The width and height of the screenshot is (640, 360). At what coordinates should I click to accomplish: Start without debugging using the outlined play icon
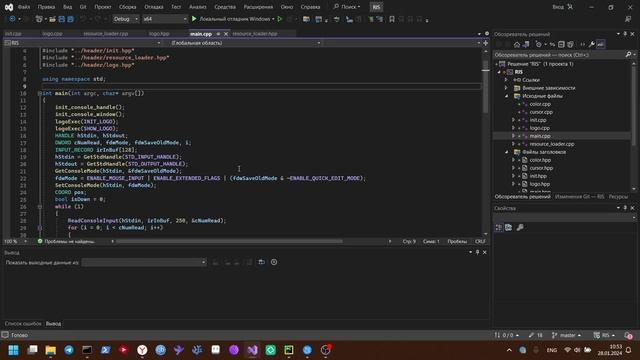coord(280,19)
